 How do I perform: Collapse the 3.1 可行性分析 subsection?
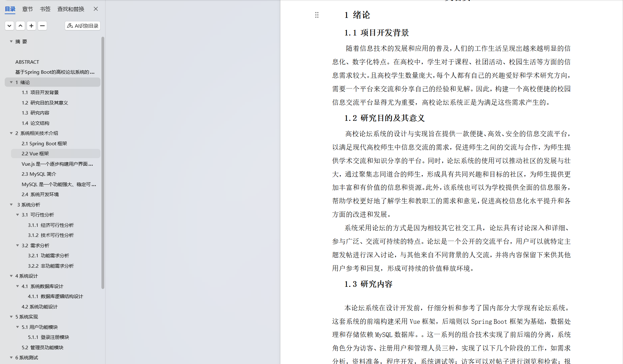pyautogui.click(x=18, y=215)
